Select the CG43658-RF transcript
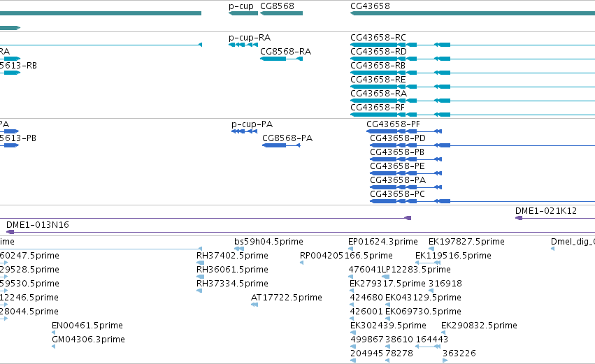 click(378, 108)
